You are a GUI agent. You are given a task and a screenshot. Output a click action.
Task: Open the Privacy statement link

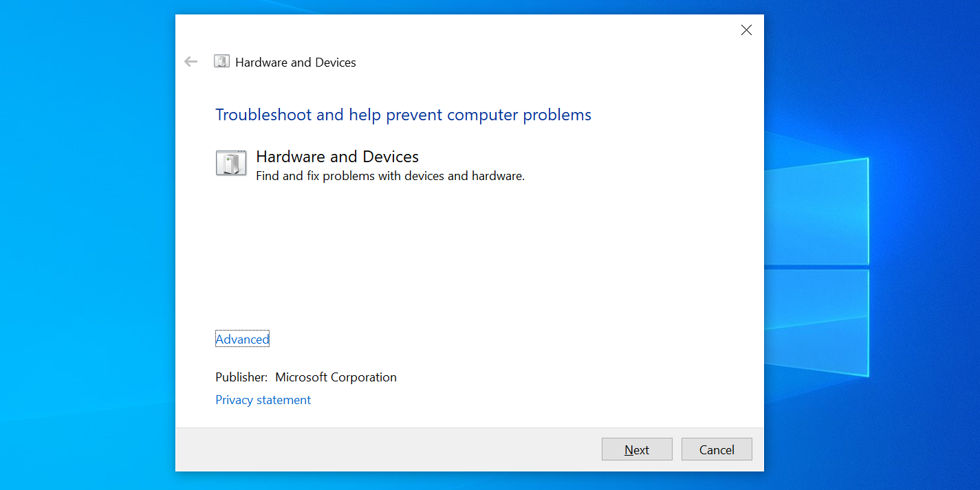[263, 399]
